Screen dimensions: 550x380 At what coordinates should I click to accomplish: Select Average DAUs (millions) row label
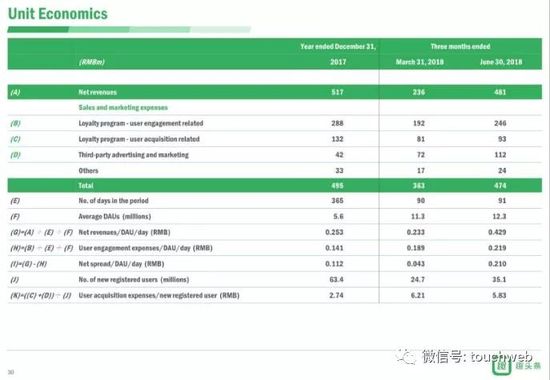coord(115,216)
